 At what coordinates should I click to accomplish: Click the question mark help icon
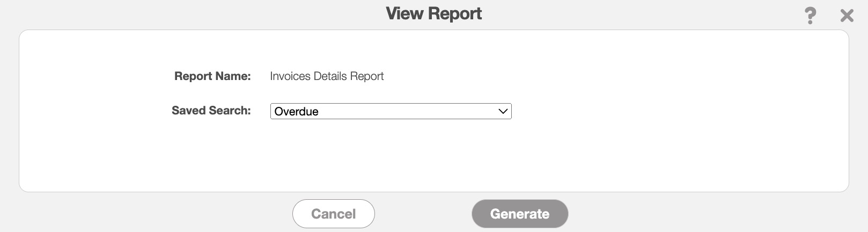pos(810,16)
